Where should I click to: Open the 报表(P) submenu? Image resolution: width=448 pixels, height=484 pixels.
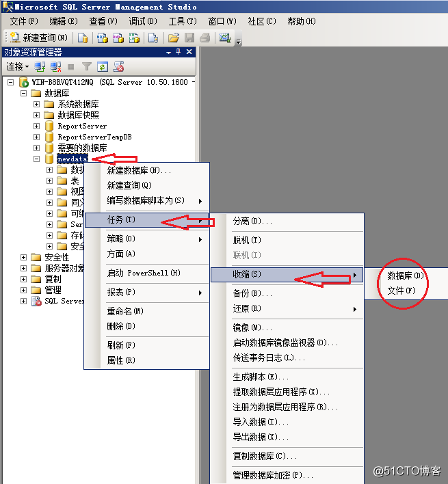pos(147,293)
